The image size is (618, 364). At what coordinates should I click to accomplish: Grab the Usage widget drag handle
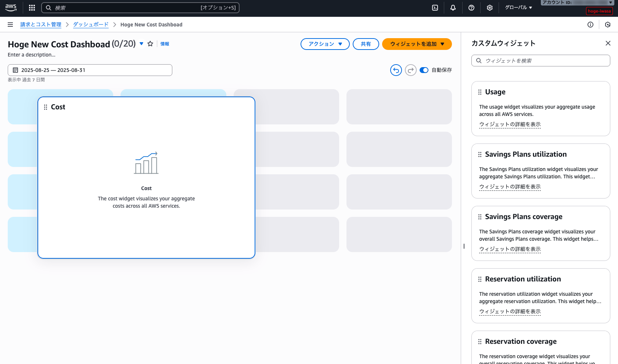click(x=480, y=92)
